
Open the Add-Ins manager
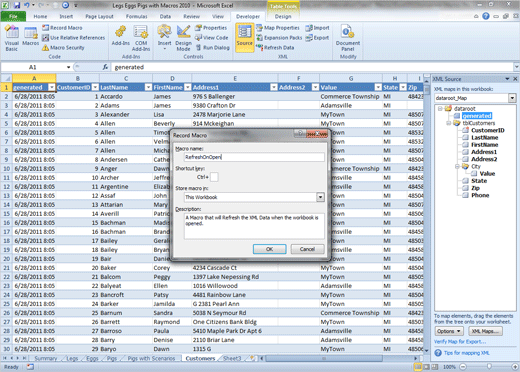pos(120,36)
